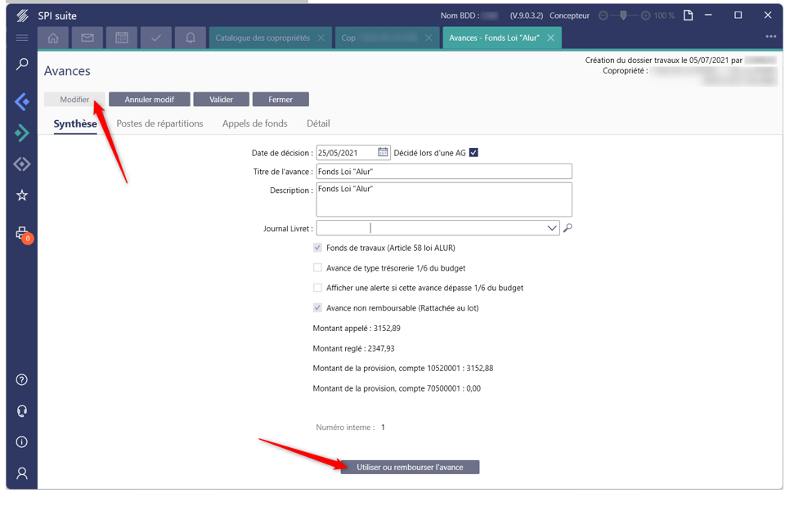The height and width of the screenshot is (515, 812).
Task: Open the calendar icon in top toolbar
Action: (121, 38)
